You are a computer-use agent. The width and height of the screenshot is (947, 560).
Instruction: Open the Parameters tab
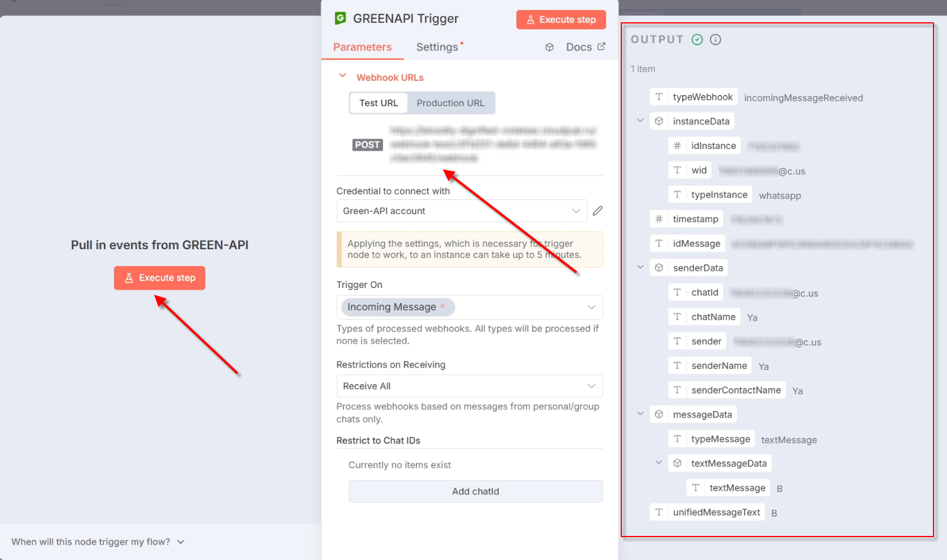tap(362, 47)
